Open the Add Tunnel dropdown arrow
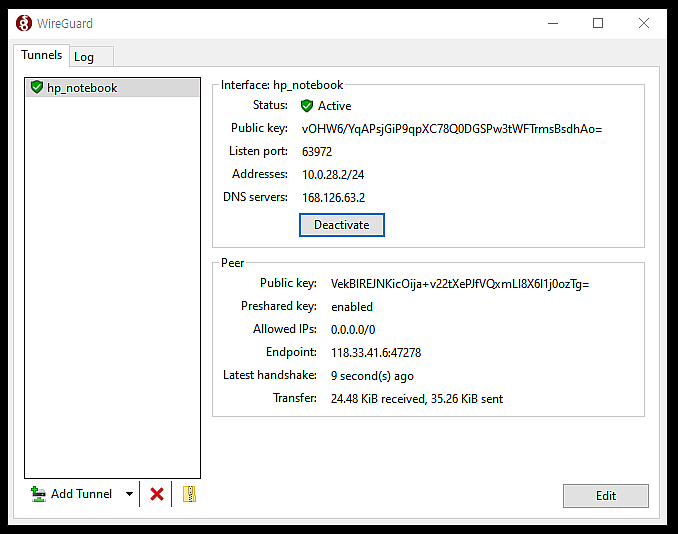Image resolution: width=678 pixels, height=534 pixels. pyautogui.click(x=129, y=494)
